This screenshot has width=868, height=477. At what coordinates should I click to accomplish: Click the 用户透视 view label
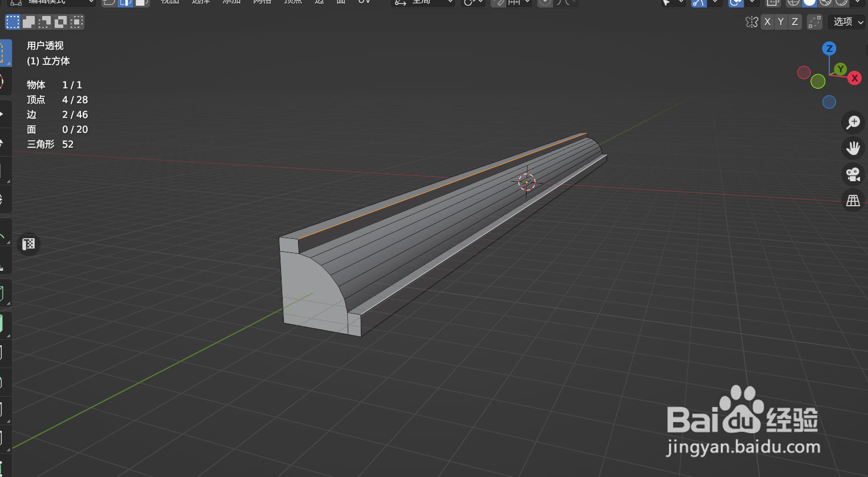(x=45, y=46)
